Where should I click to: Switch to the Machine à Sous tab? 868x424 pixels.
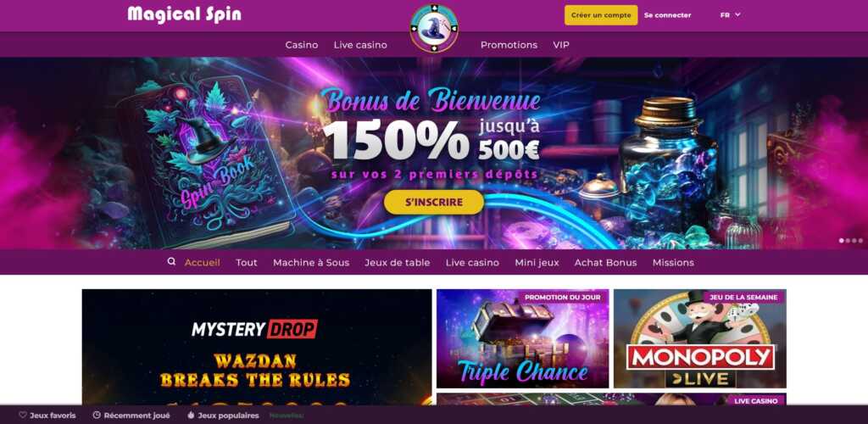click(311, 262)
